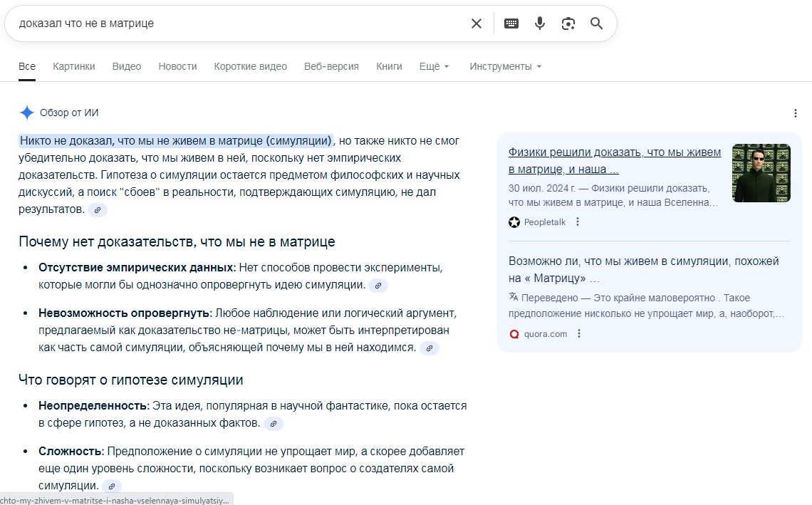
Task: Click heading "Почему нет доказательств, что мы не в матрице"
Action: [x=177, y=242]
